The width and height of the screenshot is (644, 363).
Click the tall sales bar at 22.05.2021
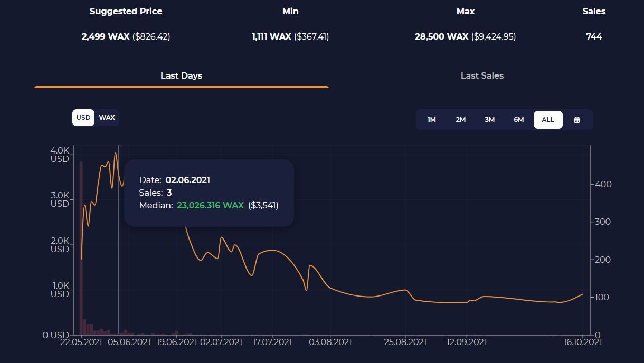coord(81,248)
